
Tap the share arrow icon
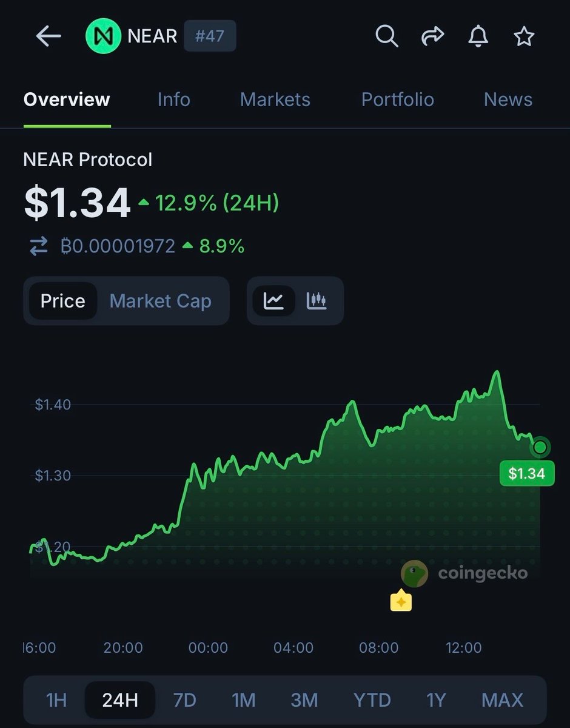(432, 36)
